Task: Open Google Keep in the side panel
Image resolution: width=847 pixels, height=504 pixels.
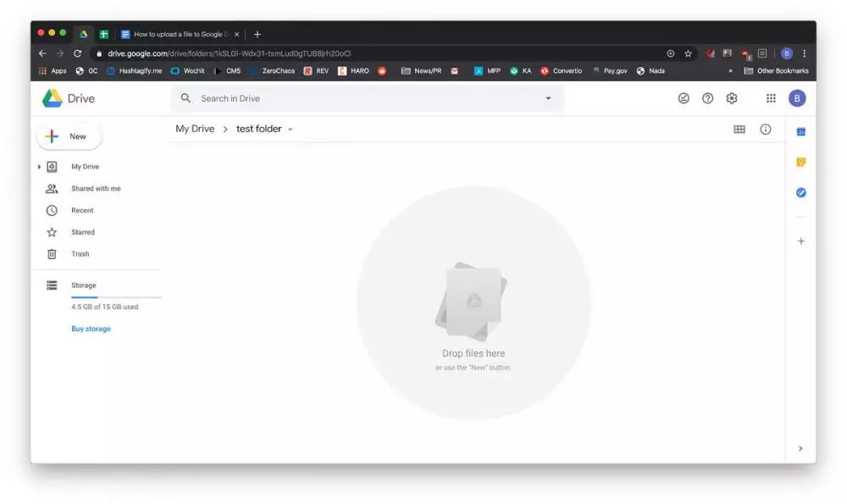Action: [x=800, y=161]
